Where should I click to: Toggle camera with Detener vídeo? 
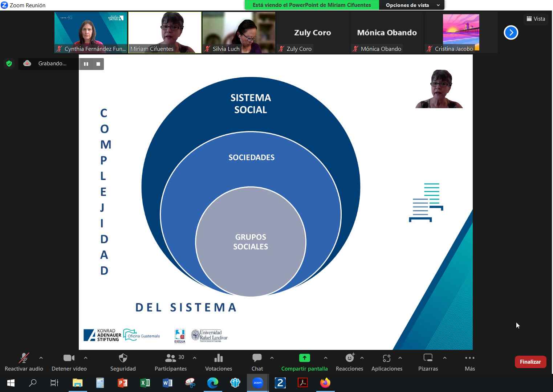[69, 358]
